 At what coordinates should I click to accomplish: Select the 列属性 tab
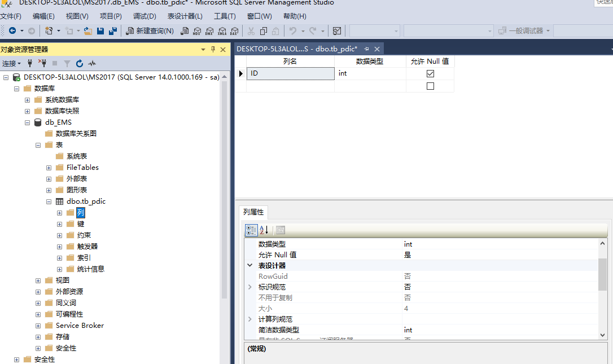[253, 212]
